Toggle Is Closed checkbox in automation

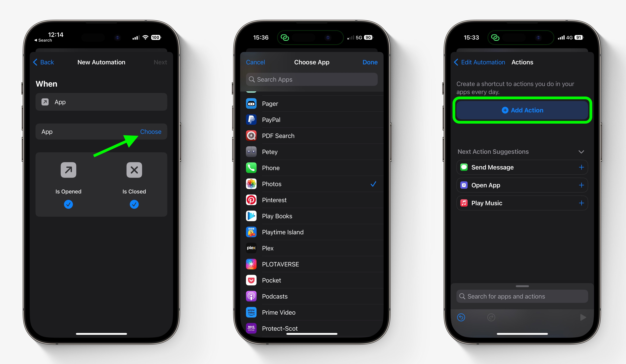(x=134, y=204)
